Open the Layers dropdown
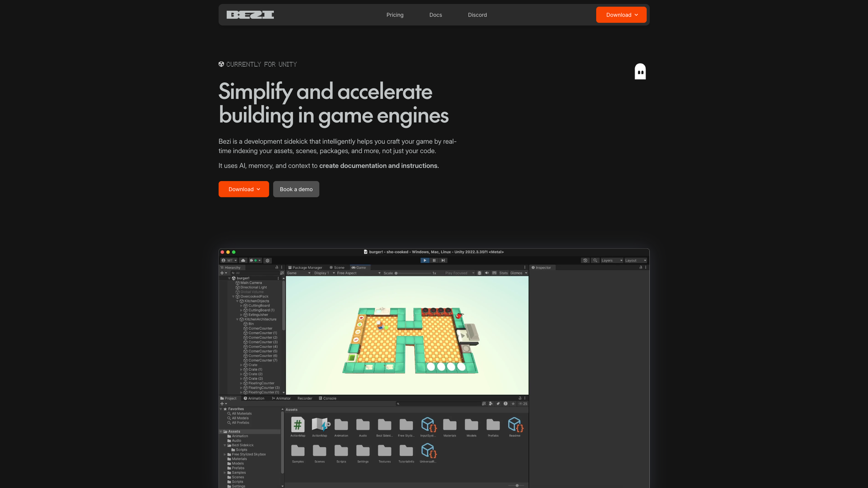 click(612, 260)
